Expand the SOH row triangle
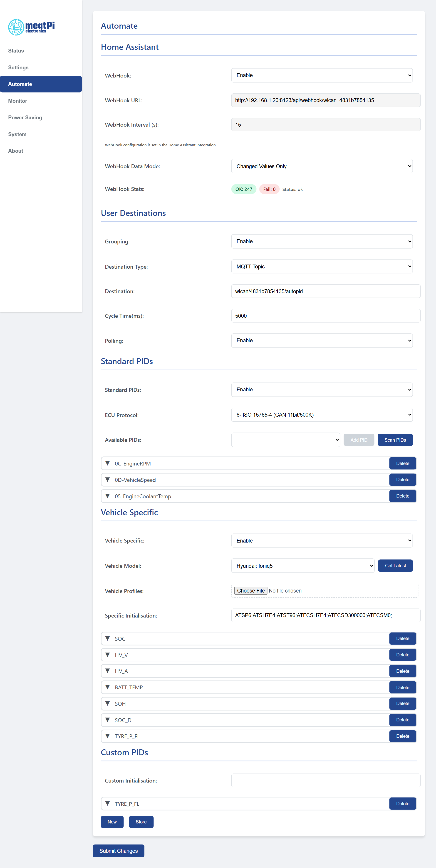436x868 pixels. point(107,704)
